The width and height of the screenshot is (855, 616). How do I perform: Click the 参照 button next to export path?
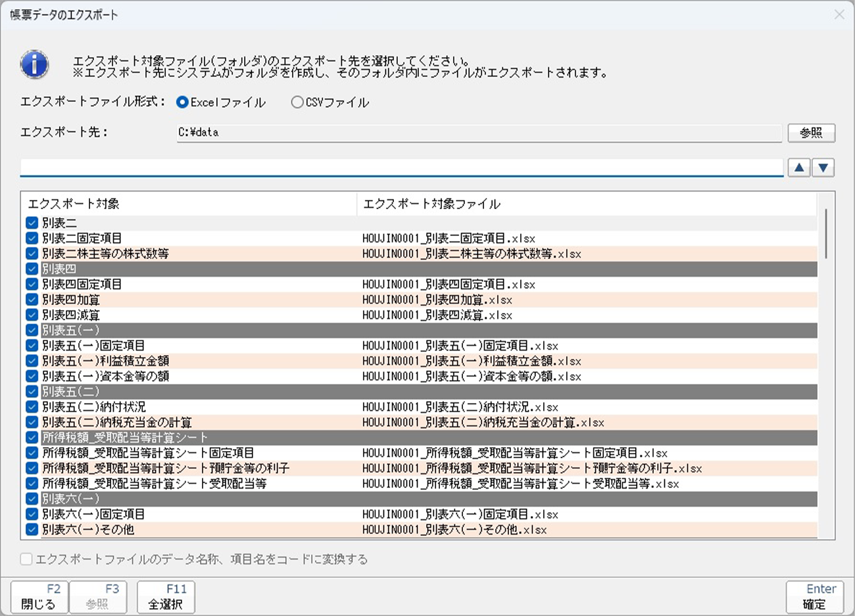click(811, 133)
